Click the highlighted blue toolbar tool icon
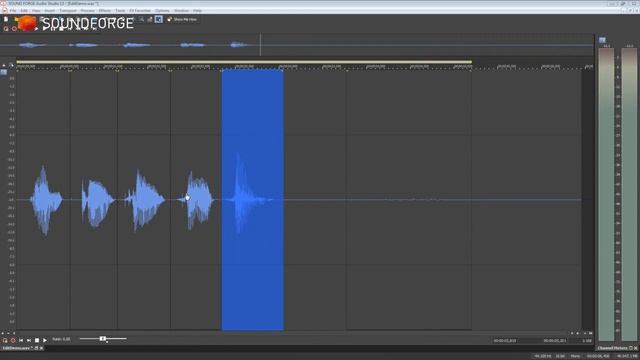Viewport: 640px width, 360px height. pyautogui.click(x=159, y=19)
